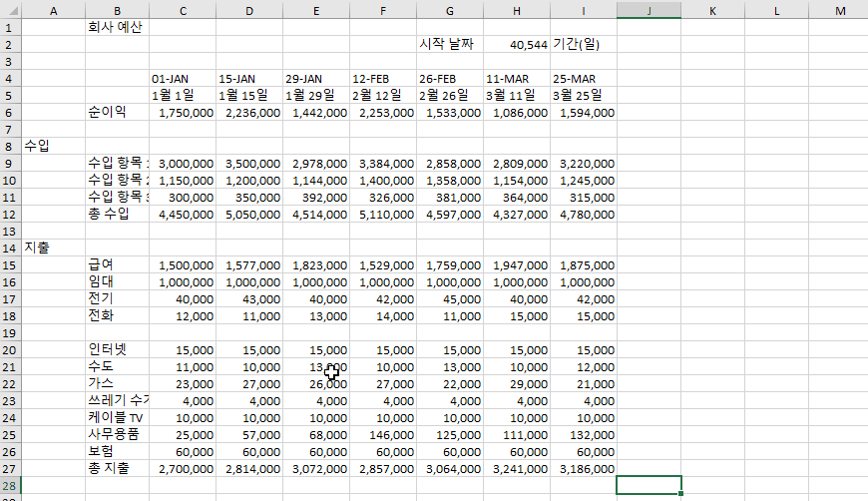
Task: Select total income 4,780,000
Action: coord(584,215)
